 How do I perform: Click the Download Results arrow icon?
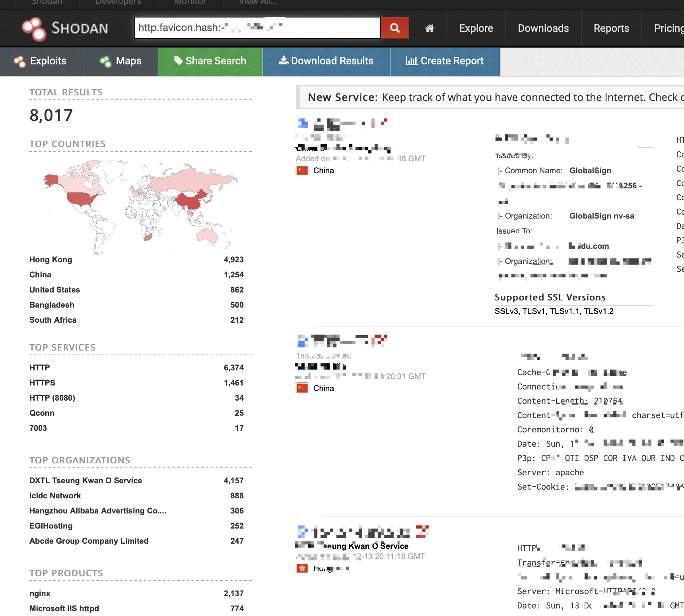pyautogui.click(x=284, y=60)
